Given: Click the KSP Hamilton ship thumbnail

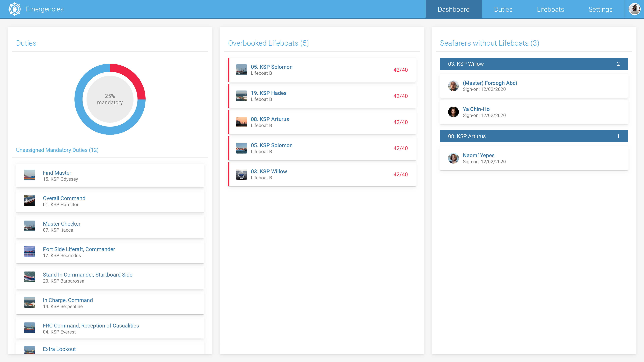Looking at the screenshot, I should (x=30, y=201).
